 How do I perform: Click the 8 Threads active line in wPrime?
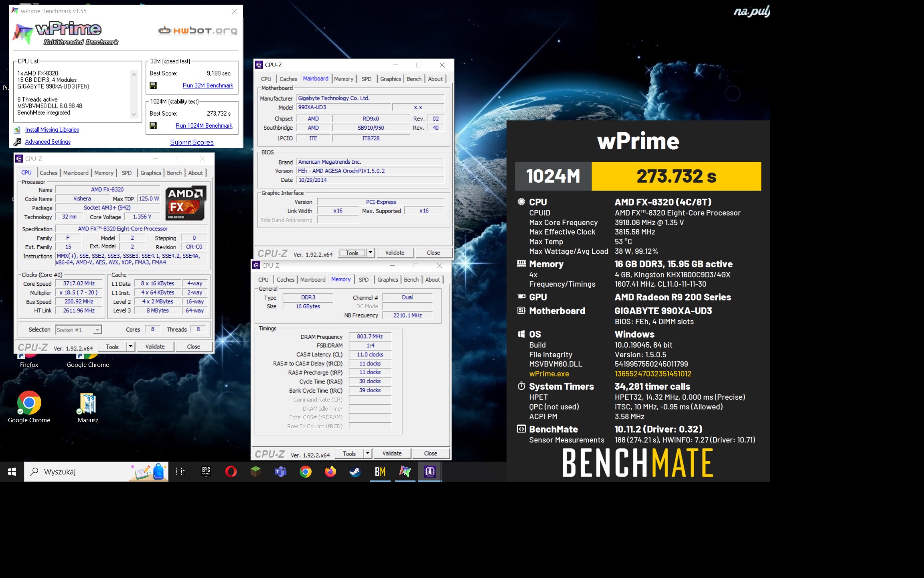37,99
